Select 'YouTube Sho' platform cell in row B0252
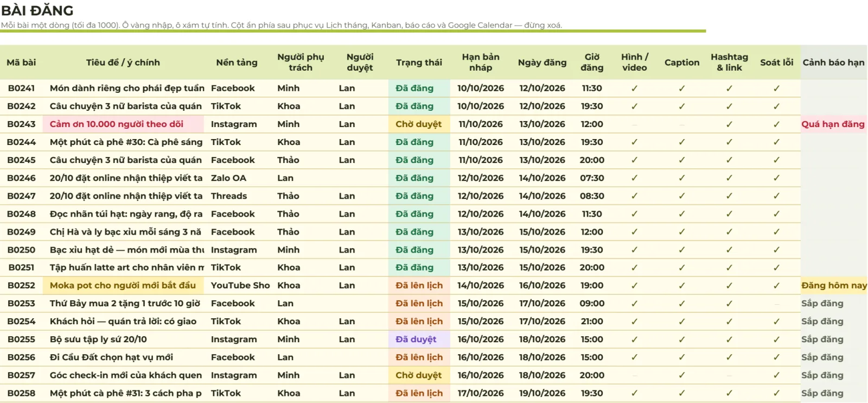Viewport: 868px width, 403px height. tap(240, 285)
